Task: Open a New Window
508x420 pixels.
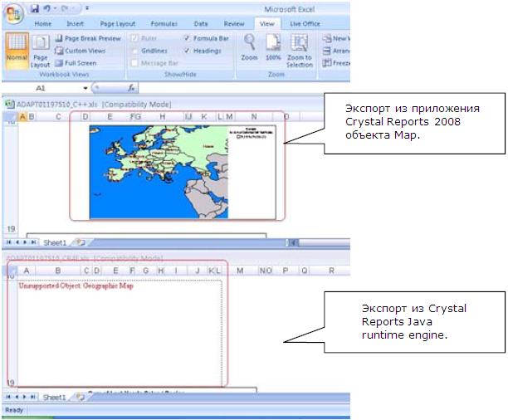Action: click(x=336, y=38)
